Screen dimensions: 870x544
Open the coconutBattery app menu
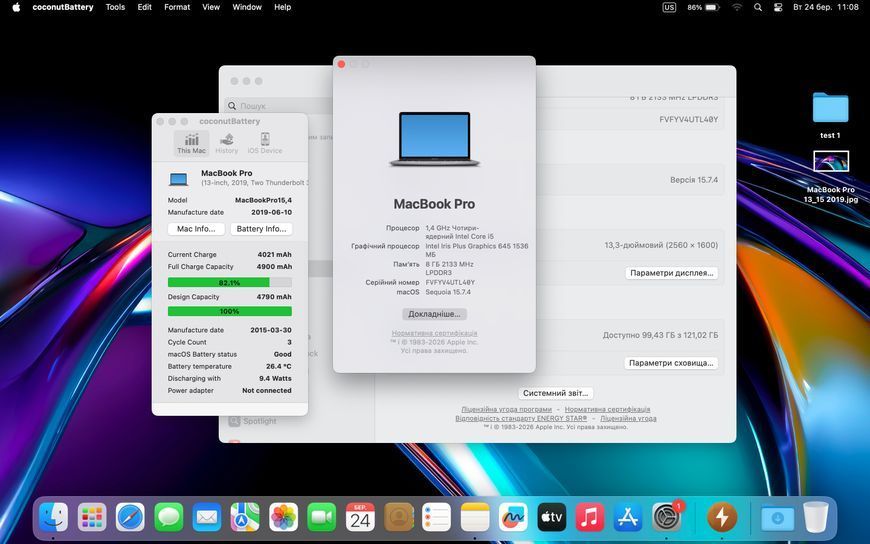click(x=63, y=7)
